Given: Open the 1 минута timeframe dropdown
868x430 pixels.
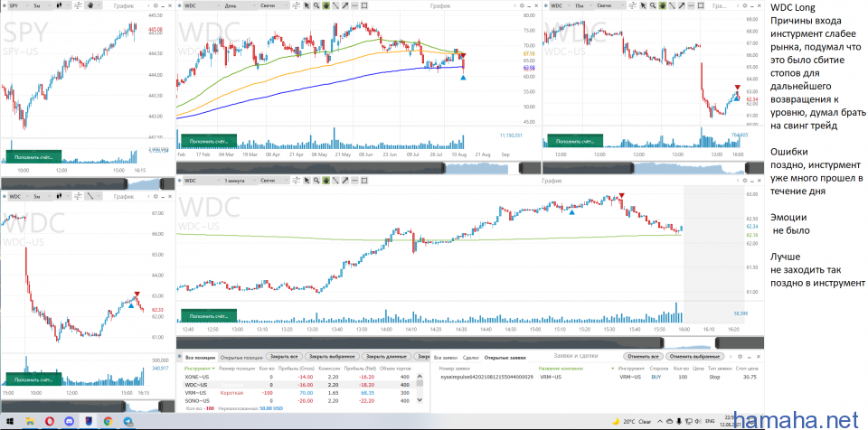Looking at the screenshot, I should pyautogui.click(x=240, y=181).
